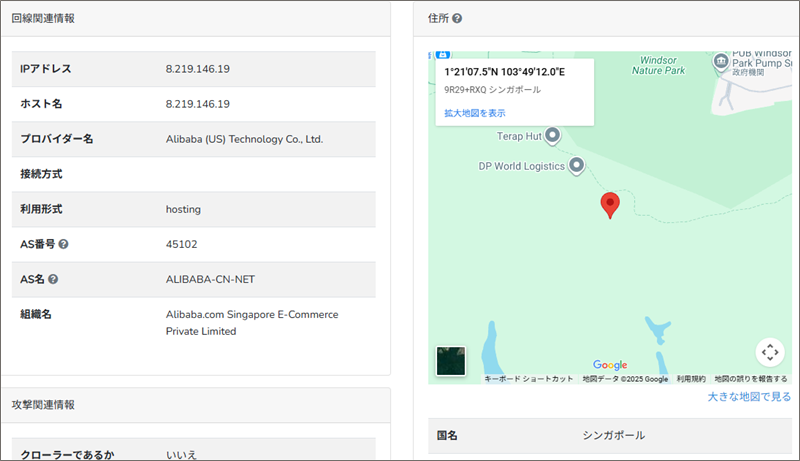Image resolution: width=800 pixels, height=461 pixels.
Task: Click the 利用規約 link on map
Action: (x=691, y=379)
